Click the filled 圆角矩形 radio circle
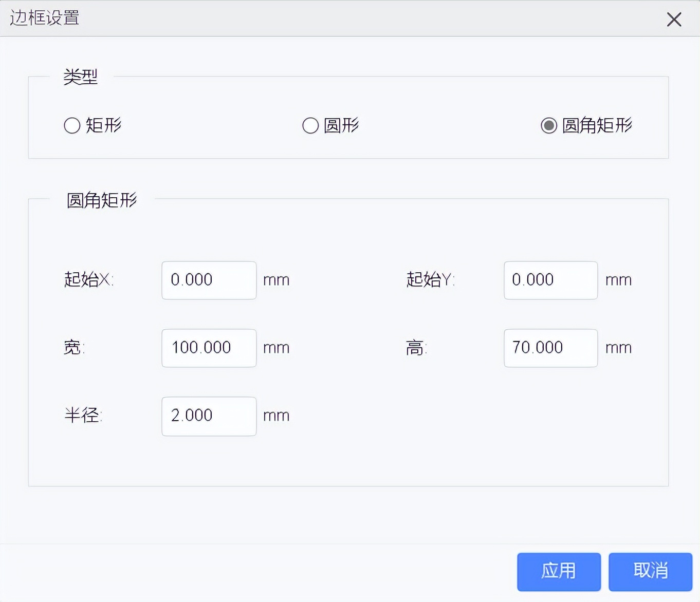The image size is (700, 602). [549, 124]
